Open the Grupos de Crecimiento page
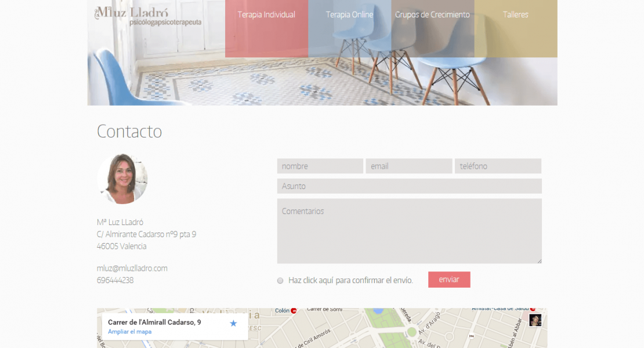 [x=432, y=14]
